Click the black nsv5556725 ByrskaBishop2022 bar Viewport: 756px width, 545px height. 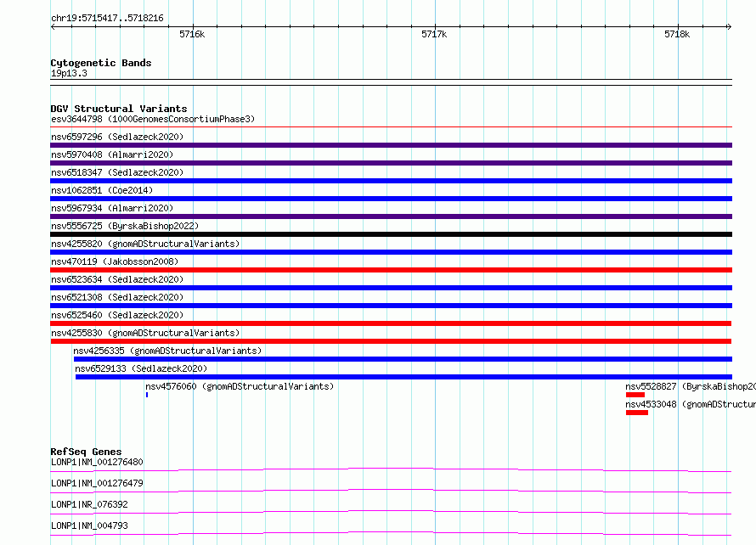[x=391, y=234]
